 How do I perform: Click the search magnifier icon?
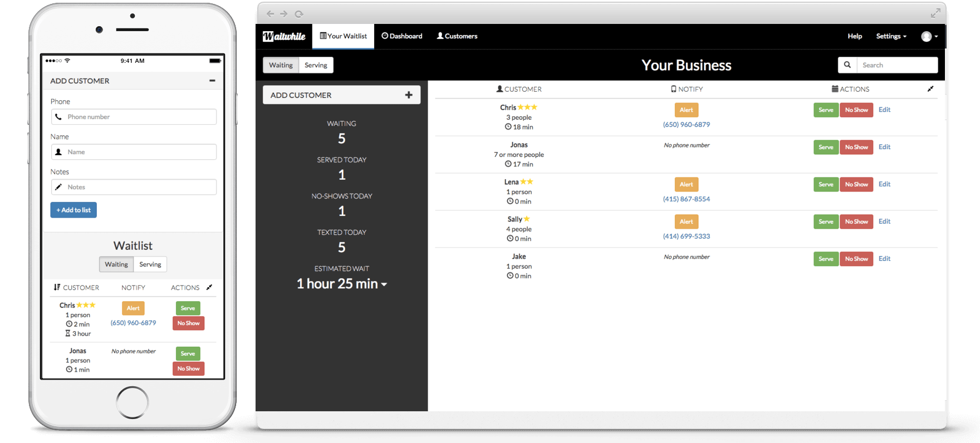click(x=847, y=65)
